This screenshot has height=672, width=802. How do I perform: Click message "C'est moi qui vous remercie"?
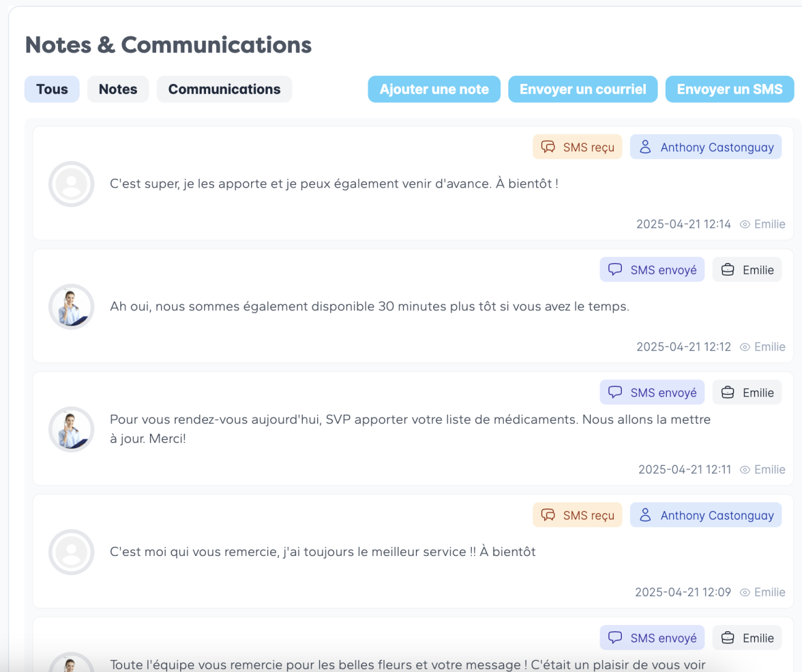(x=323, y=552)
